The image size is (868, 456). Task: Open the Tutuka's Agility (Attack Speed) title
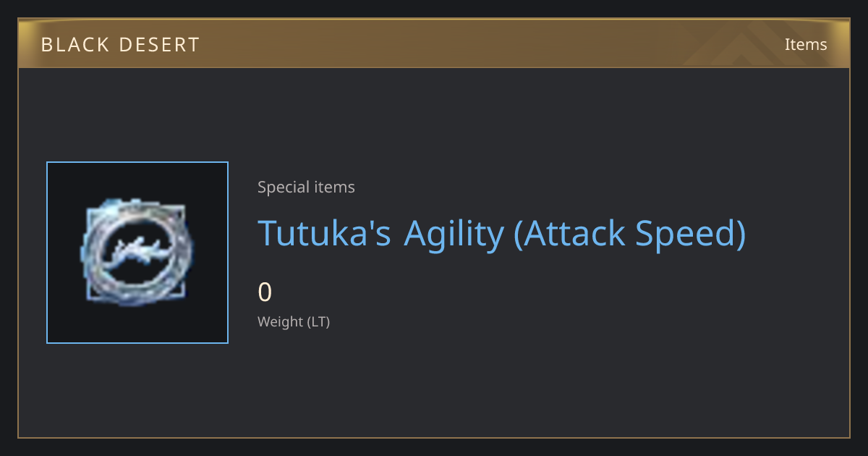[501, 233]
